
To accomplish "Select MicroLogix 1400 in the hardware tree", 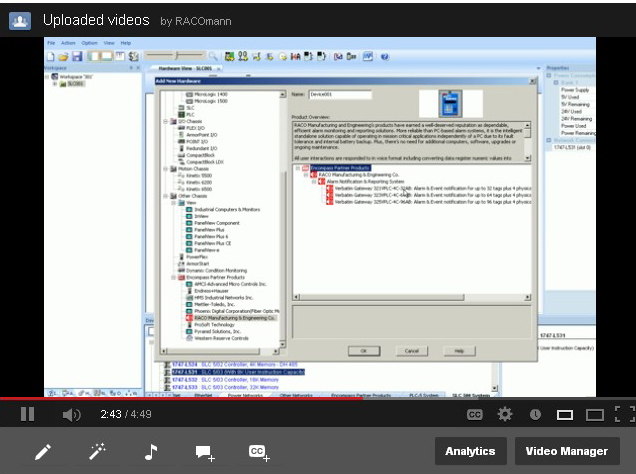I will 211,94.
